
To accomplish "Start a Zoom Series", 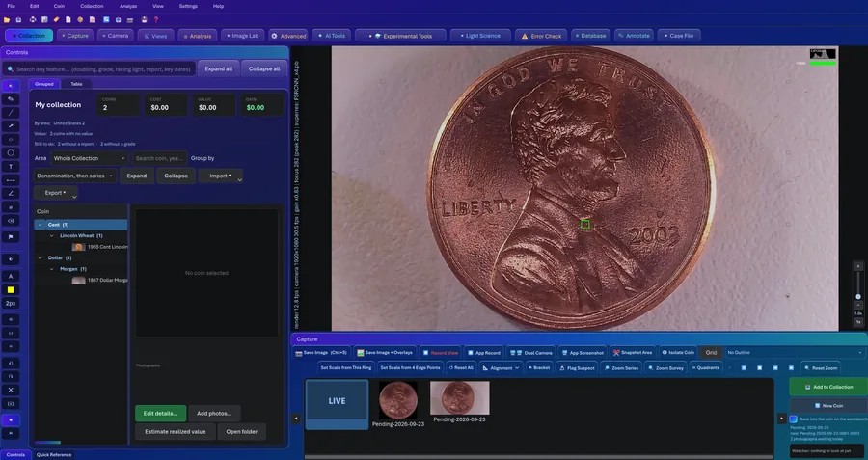I will (x=621, y=368).
